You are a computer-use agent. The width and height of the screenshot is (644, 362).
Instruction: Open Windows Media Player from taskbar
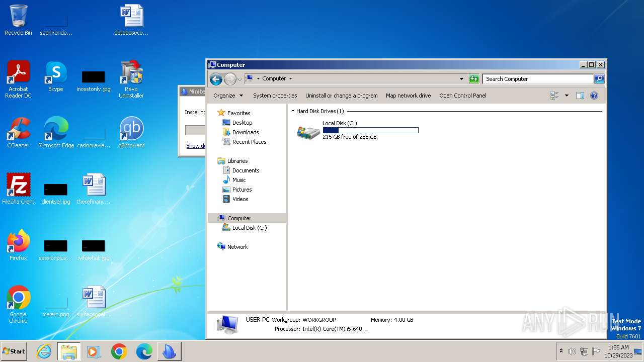(94, 351)
